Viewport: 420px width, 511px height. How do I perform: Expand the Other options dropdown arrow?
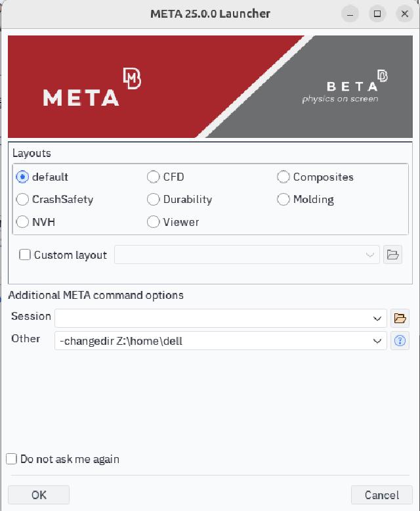click(377, 341)
